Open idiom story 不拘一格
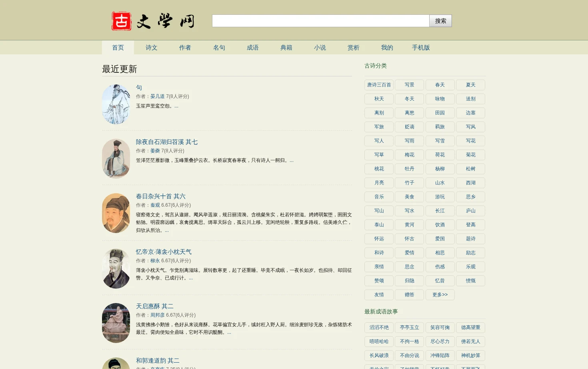Screen dimensions: 588x369 pyautogui.click(x=409, y=341)
